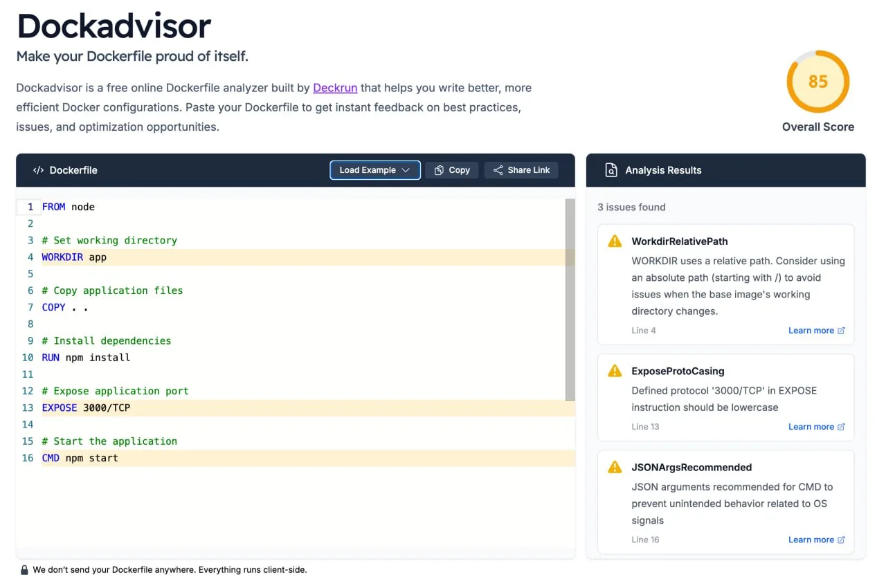Click the # Expose application port comment
The height and width of the screenshot is (588, 886).
tap(115, 391)
